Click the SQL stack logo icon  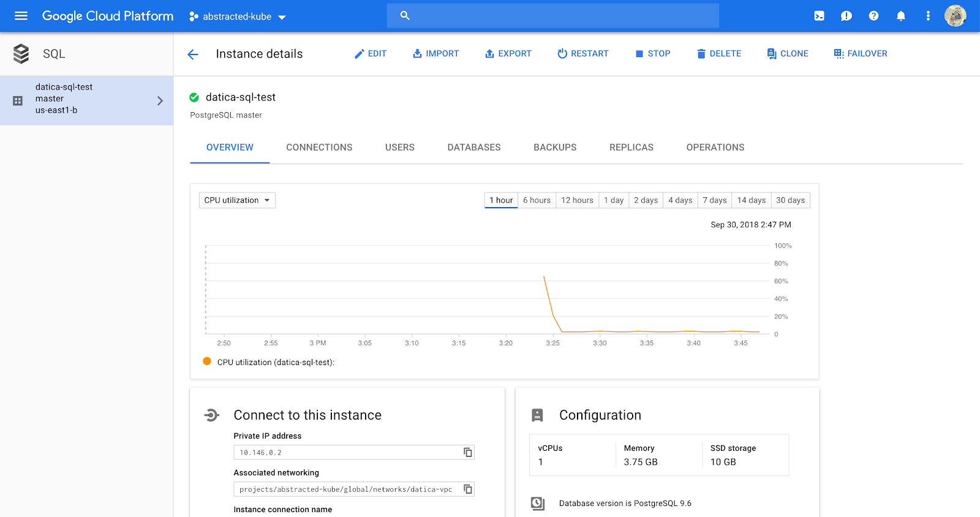pos(21,54)
